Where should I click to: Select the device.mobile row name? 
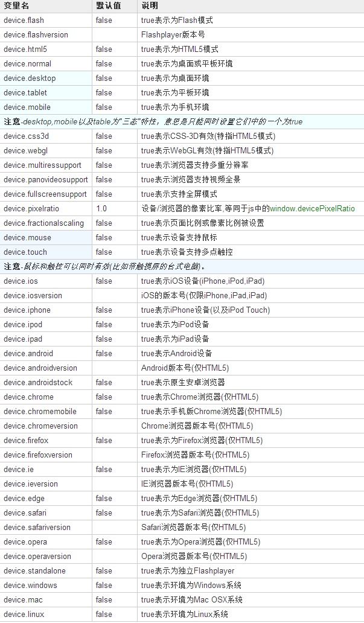pyautogui.click(x=27, y=107)
